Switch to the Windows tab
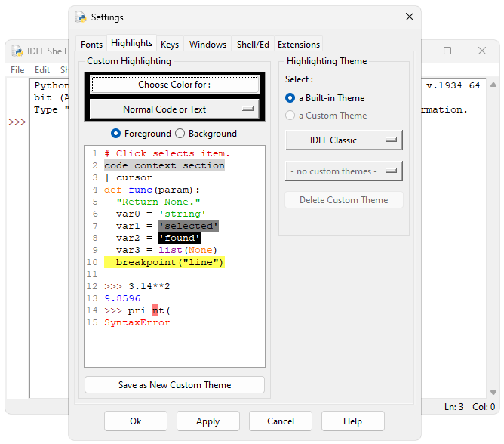Screen dimensions: 504x444 tap(207, 44)
